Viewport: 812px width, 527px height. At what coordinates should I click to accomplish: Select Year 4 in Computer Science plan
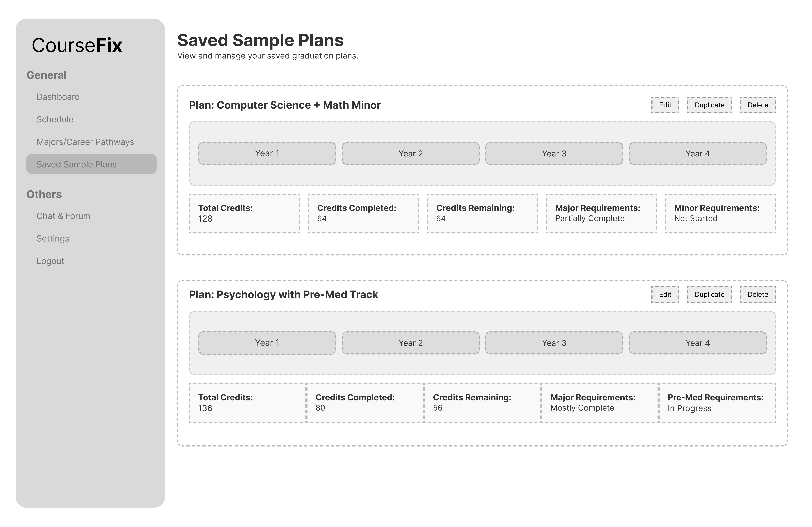click(x=698, y=153)
